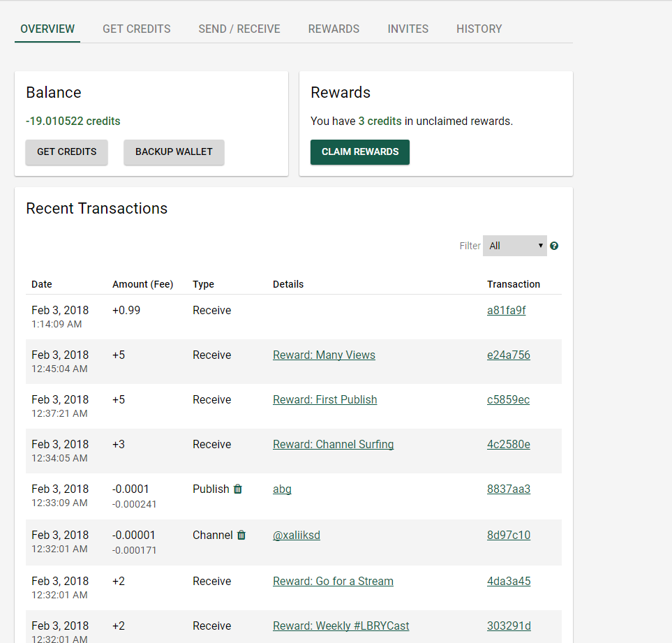Click the help icon beside the filter
Viewport: 672px width, 643px height.
(x=554, y=246)
